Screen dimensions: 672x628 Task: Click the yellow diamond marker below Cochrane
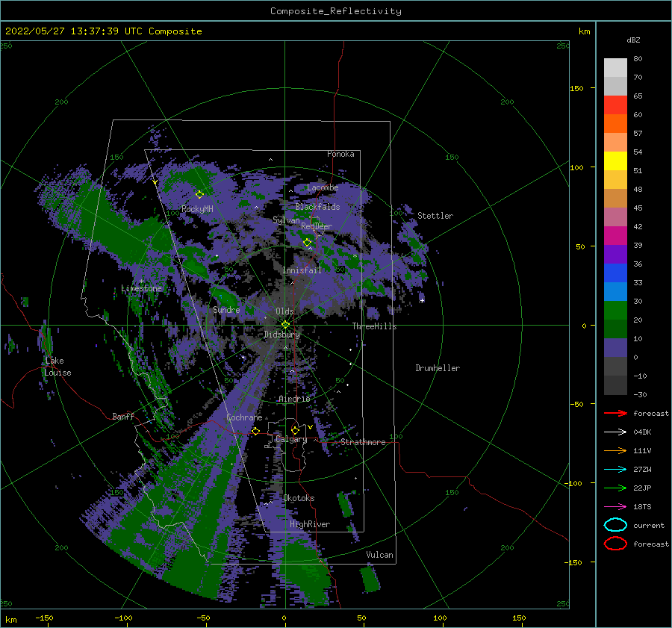click(255, 431)
